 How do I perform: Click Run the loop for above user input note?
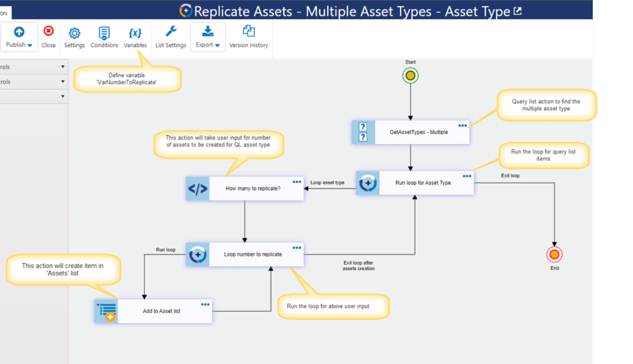(333, 307)
